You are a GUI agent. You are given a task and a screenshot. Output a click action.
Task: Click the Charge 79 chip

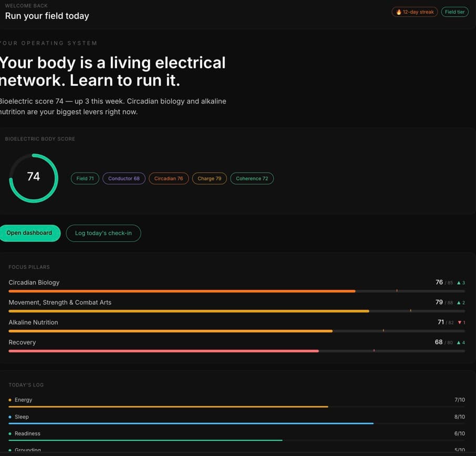point(210,178)
